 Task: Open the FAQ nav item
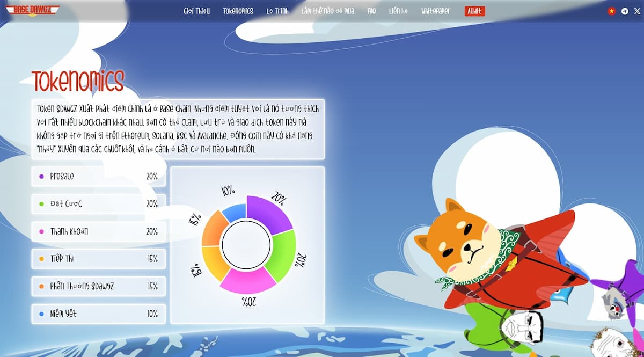[x=371, y=11]
